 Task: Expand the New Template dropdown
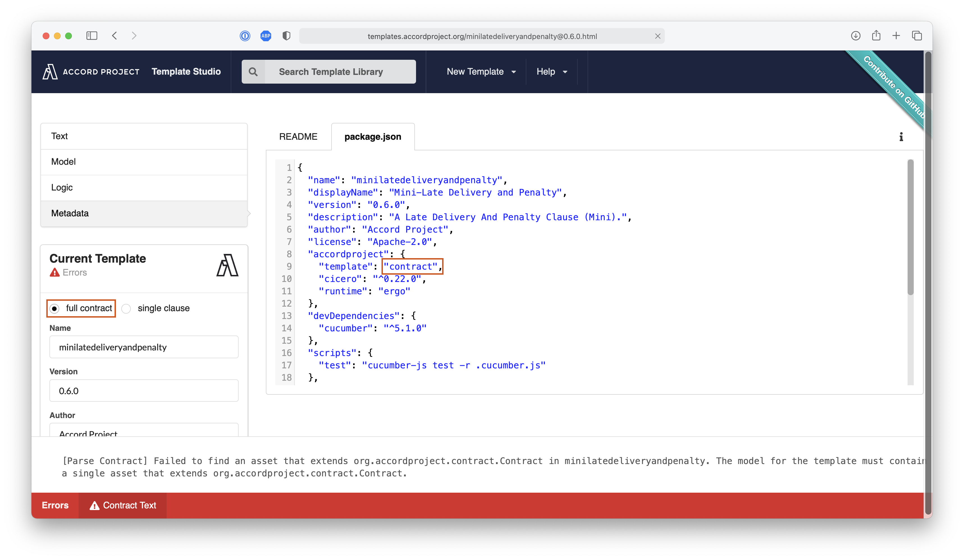(x=481, y=72)
